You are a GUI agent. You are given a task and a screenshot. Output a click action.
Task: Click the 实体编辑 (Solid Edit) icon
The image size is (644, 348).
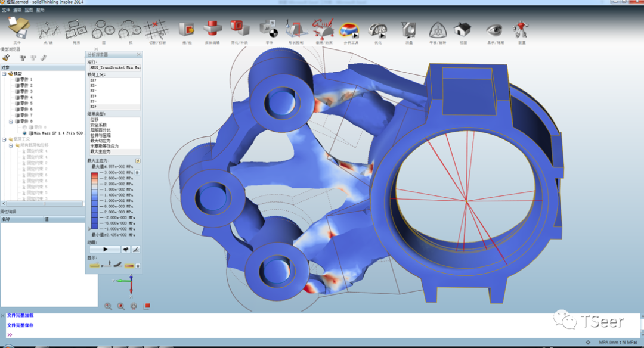point(213,28)
